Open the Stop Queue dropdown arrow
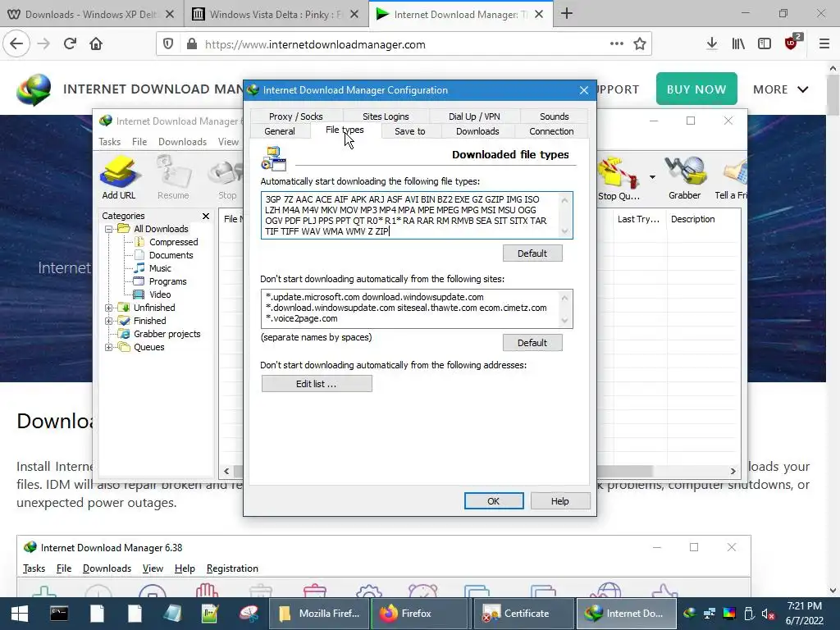This screenshot has width=840, height=630. point(652,177)
